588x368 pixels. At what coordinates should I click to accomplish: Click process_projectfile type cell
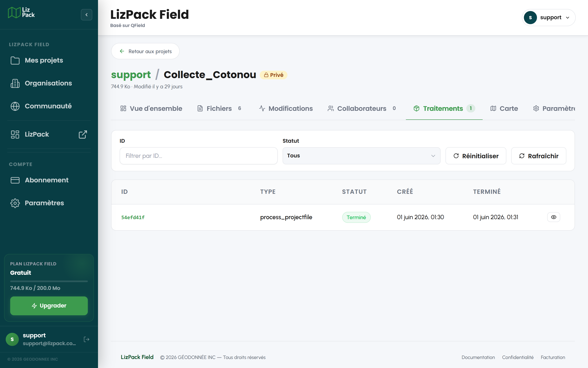pyautogui.click(x=286, y=217)
